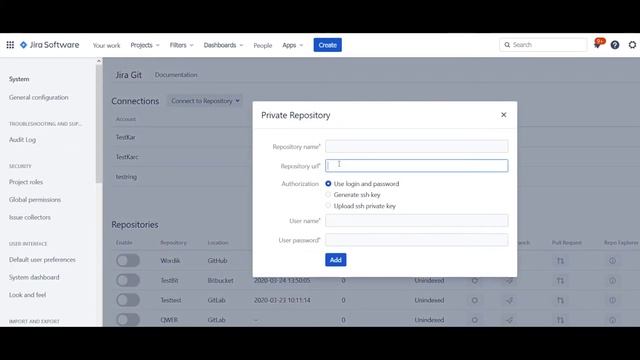Focus the User password field

point(417,240)
